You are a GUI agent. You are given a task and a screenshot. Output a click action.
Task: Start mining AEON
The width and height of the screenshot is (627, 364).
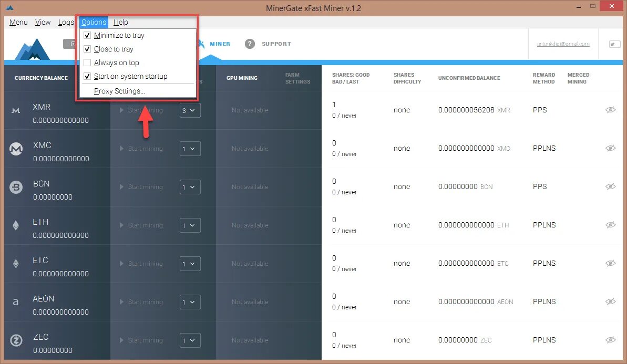[x=141, y=302]
